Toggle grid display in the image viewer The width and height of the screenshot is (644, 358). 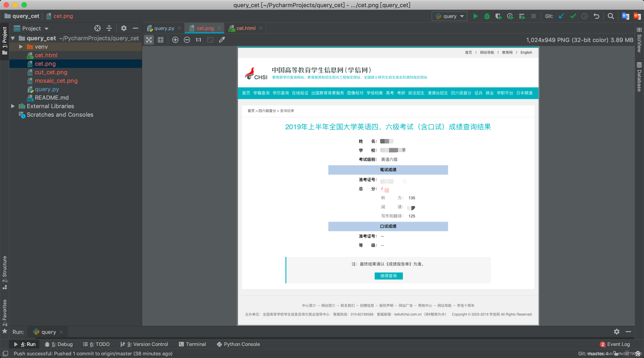(x=161, y=40)
